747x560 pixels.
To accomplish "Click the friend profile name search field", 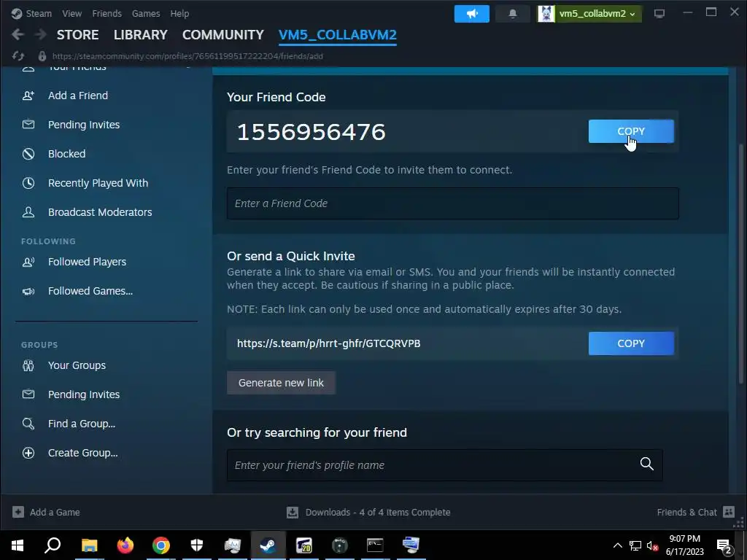I will (444, 465).
